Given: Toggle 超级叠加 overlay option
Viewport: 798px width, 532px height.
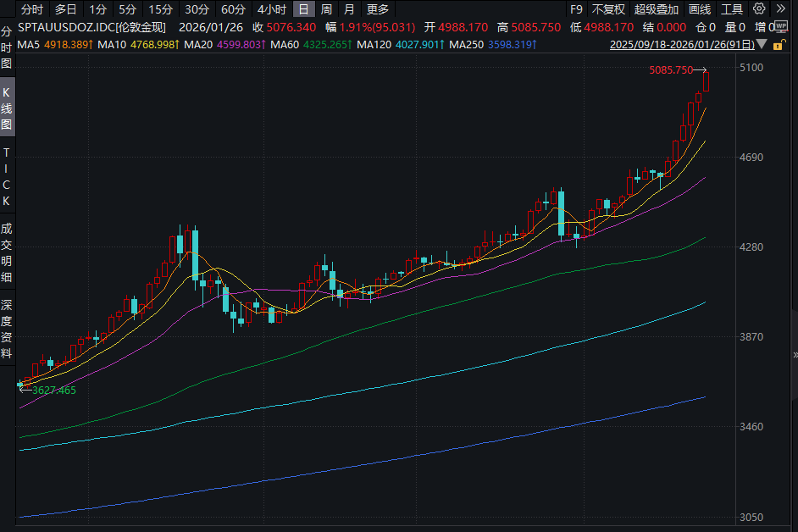Looking at the screenshot, I should (657, 9).
